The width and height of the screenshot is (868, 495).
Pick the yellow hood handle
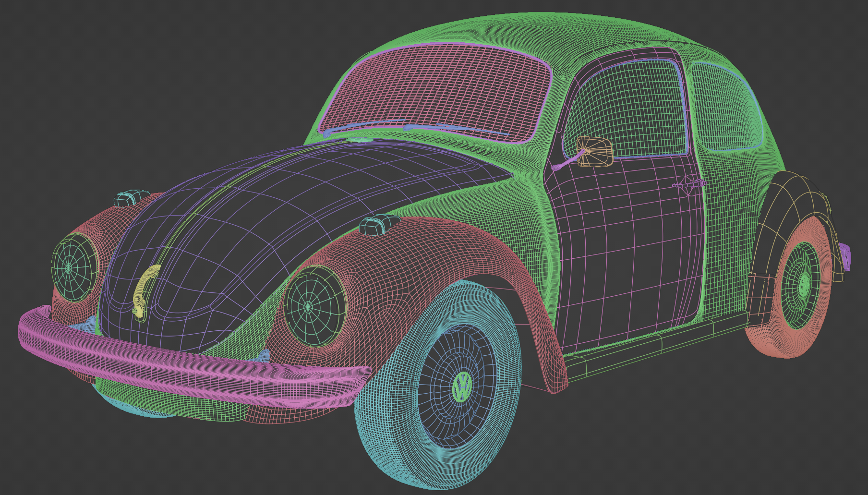145,291
